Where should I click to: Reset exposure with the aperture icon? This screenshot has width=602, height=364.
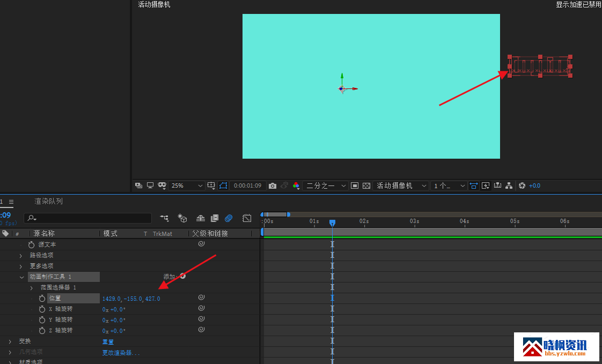[522, 185]
